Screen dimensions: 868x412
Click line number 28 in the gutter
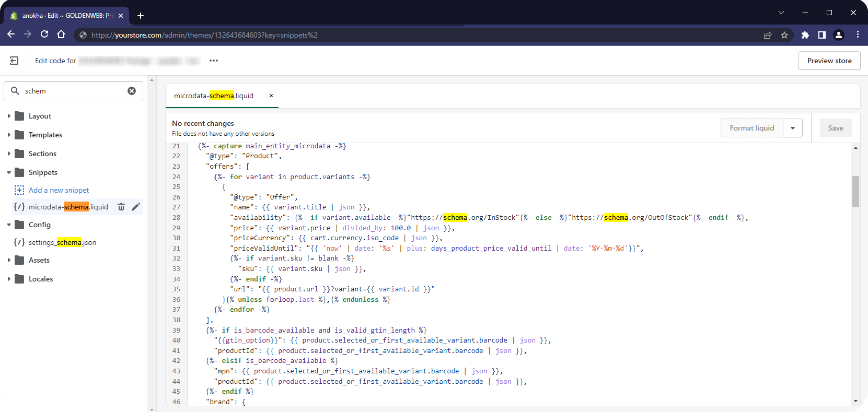pos(176,218)
